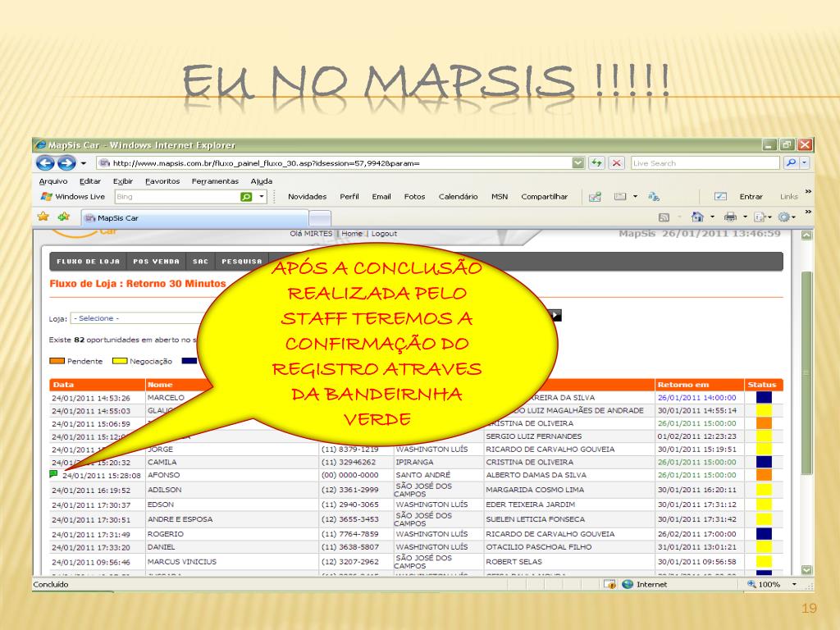Open Novidades on the Windows Live toolbar
Screen dimensions: 840x630
pyautogui.click(x=307, y=197)
